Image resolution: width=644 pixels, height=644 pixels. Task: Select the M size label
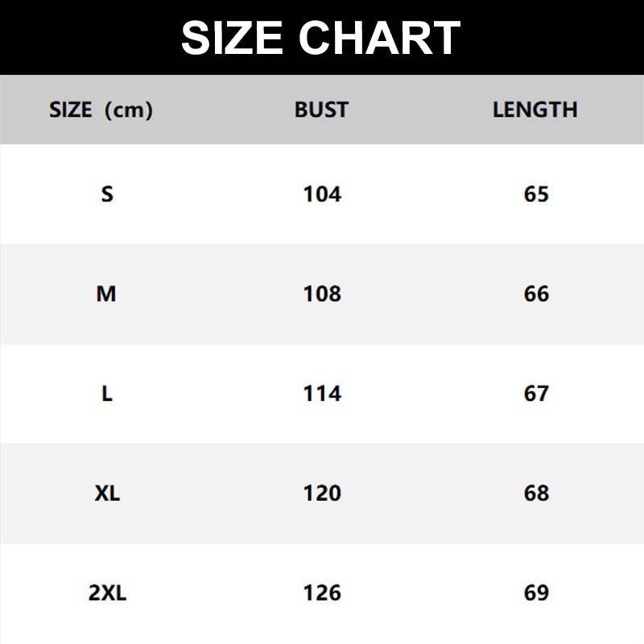point(107,294)
